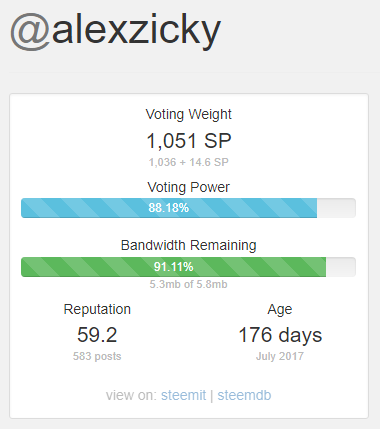
Task: Click the 88.18% voting power label
Action: point(169,208)
